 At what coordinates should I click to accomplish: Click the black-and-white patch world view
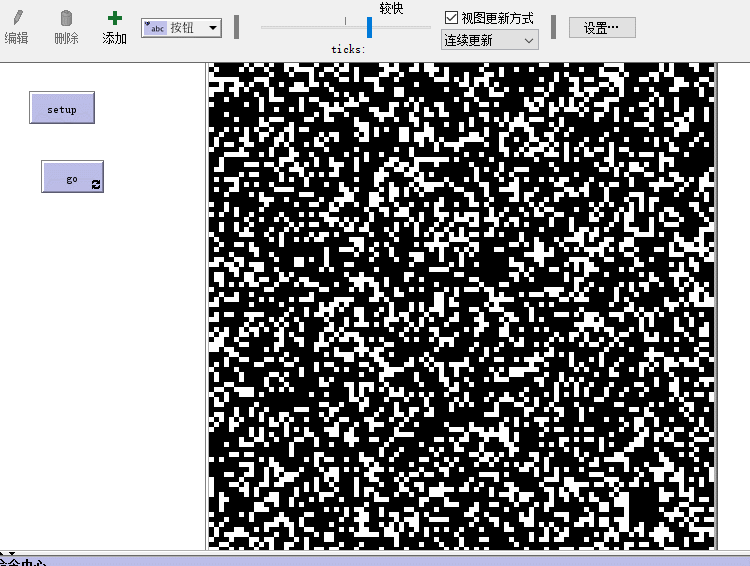(x=462, y=306)
